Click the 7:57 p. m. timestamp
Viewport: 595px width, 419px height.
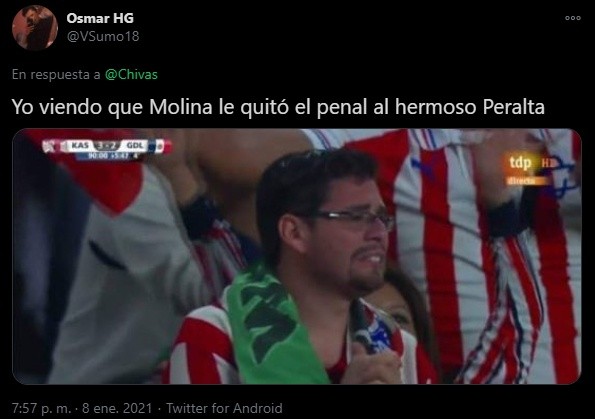41,408
